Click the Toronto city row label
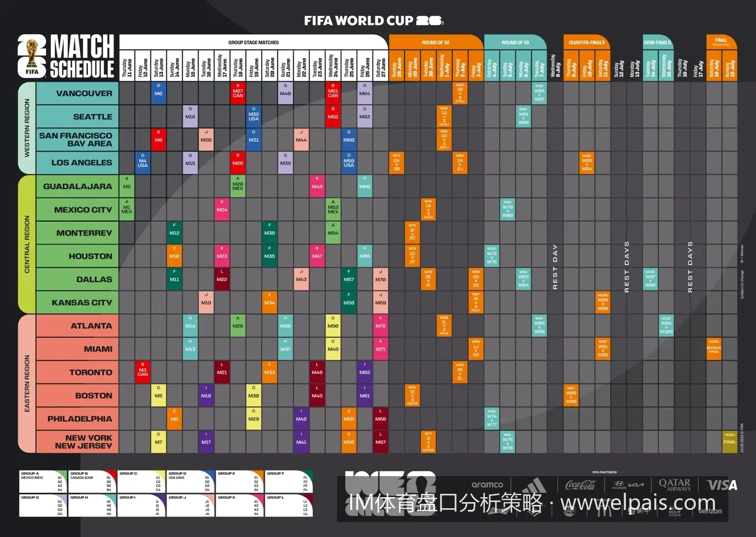Screen dimensions: 756x537 (x=77, y=372)
